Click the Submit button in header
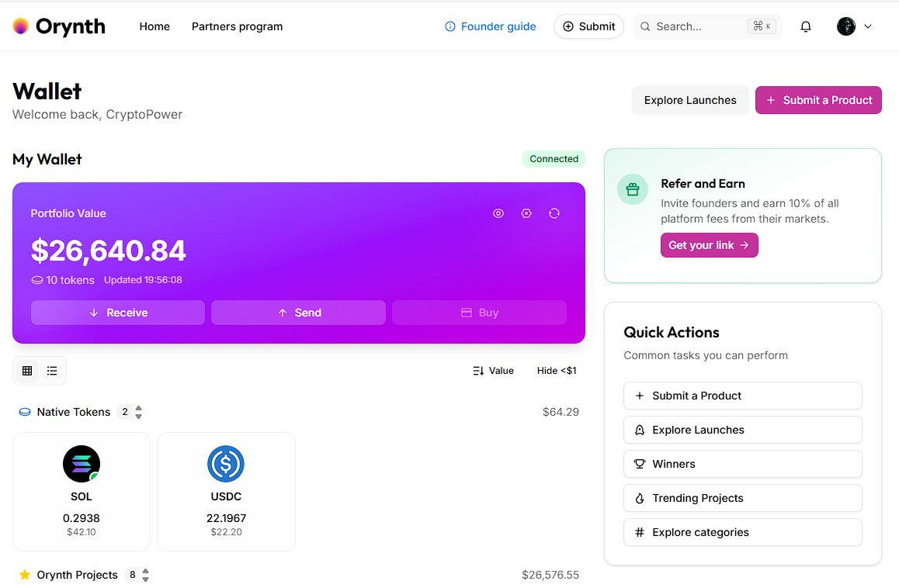The width and height of the screenshot is (899, 588). point(588,26)
